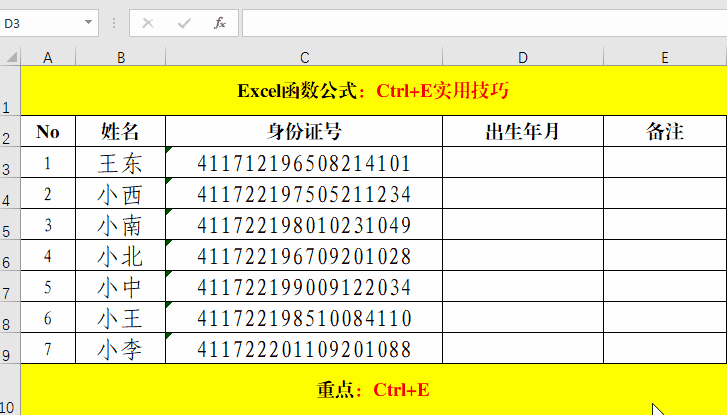Screen dimensions: 727x415
Task: Select row 4 header
Action: (10, 193)
